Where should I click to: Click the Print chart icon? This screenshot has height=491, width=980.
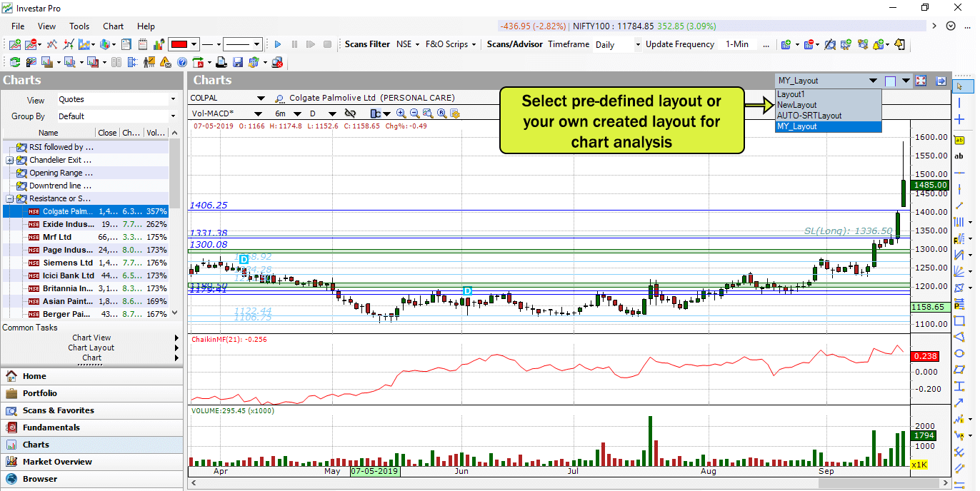[221, 62]
